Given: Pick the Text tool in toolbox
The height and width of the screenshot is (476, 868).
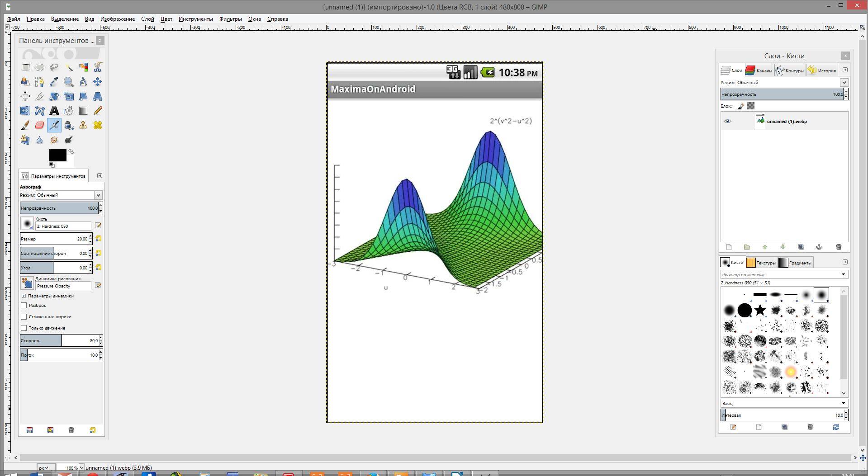Looking at the screenshot, I should tap(54, 111).
